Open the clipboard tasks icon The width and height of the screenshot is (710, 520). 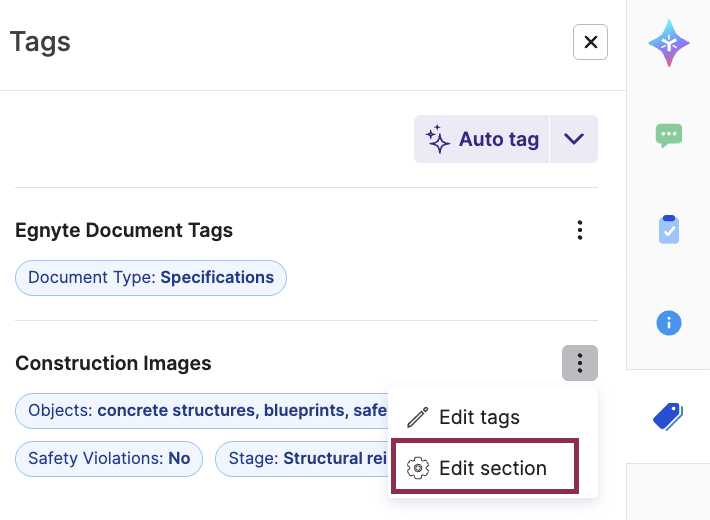click(669, 229)
